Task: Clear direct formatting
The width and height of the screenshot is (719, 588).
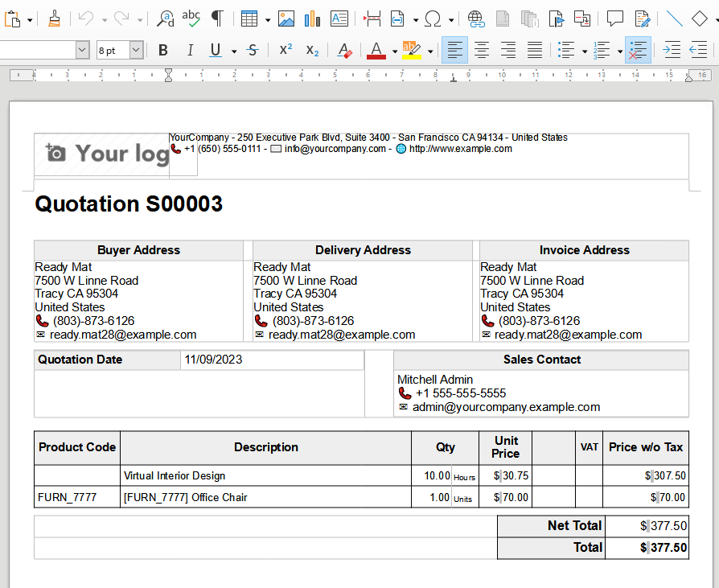Action: tap(344, 50)
